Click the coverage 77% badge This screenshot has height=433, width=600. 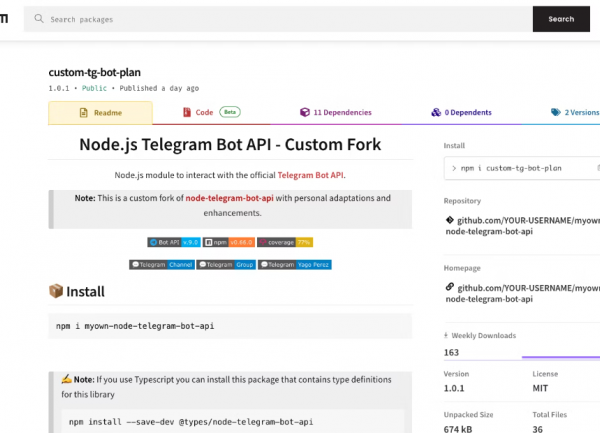[x=285, y=242]
